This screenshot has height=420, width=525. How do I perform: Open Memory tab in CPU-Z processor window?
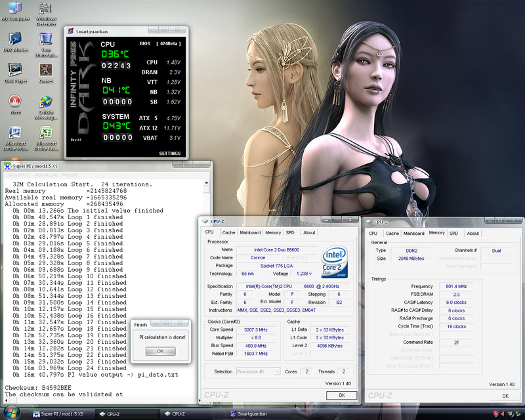click(x=273, y=232)
